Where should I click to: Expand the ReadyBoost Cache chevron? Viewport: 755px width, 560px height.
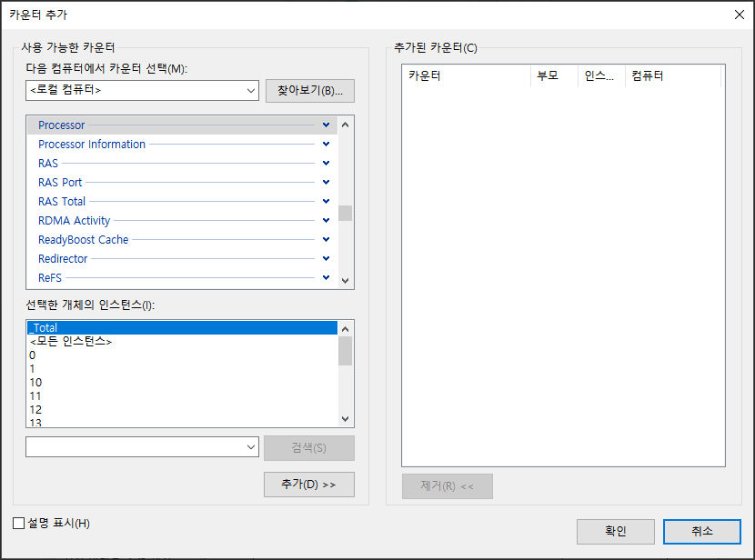point(326,239)
